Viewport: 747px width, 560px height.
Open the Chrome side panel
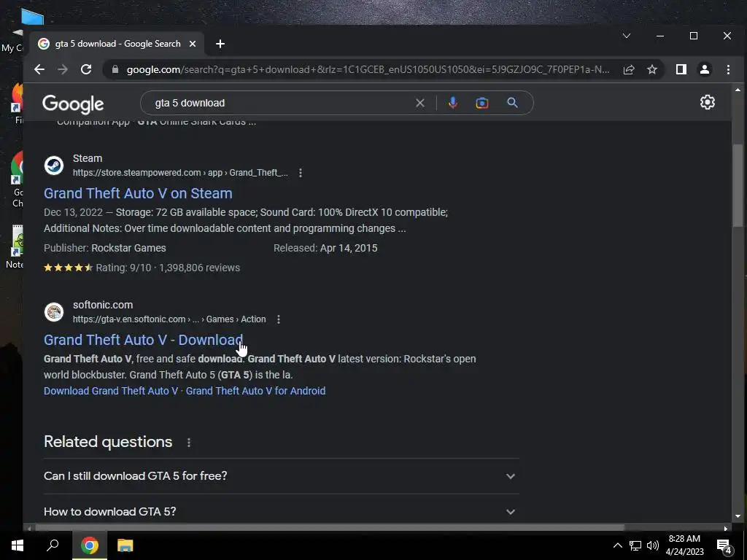(x=681, y=69)
